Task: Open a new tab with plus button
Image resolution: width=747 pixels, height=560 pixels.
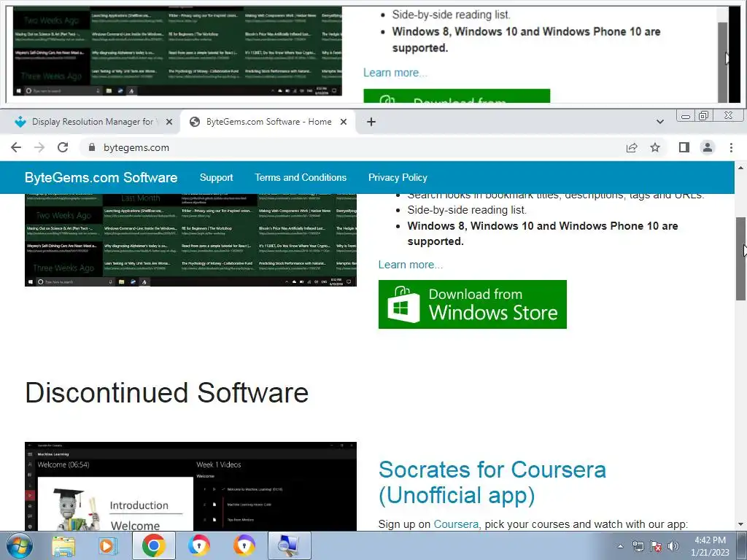Action: [x=371, y=122]
